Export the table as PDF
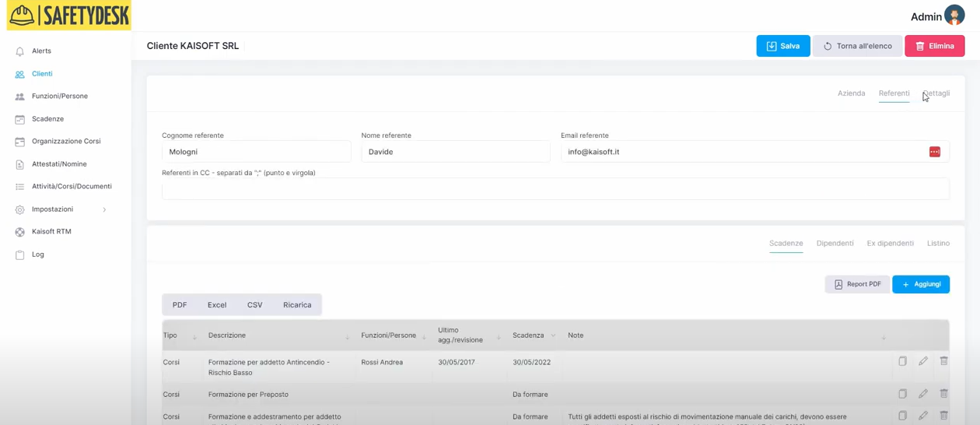The image size is (980, 425). click(180, 305)
